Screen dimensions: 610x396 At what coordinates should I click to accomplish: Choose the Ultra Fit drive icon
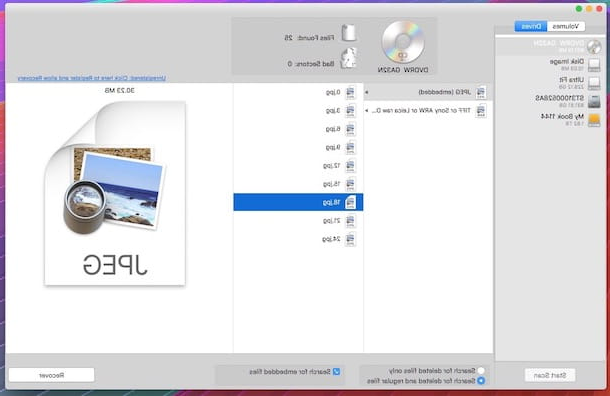click(x=594, y=83)
